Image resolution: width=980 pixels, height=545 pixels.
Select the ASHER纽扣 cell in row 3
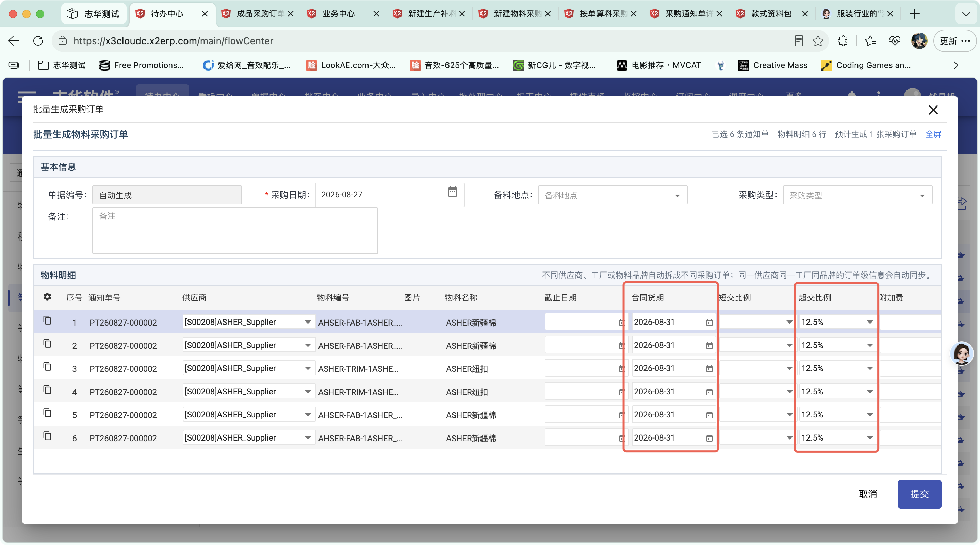pyautogui.click(x=467, y=369)
